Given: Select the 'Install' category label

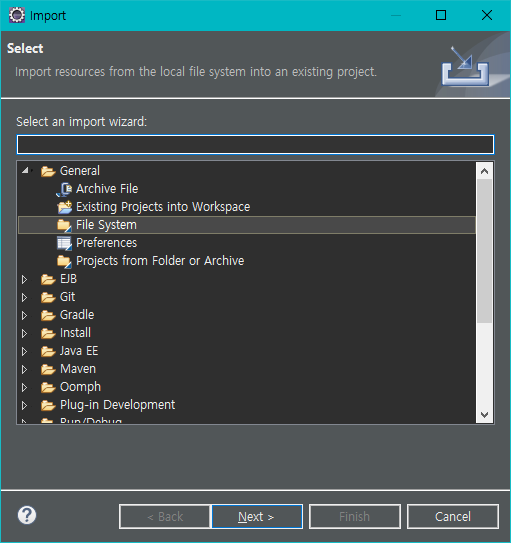Looking at the screenshot, I should click(75, 333).
